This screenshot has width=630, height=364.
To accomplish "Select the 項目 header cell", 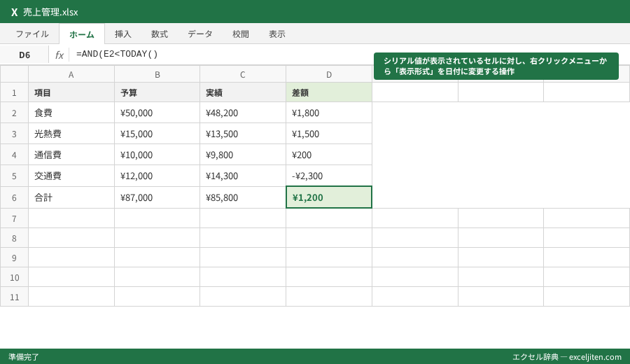I will pyautogui.click(x=71, y=92).
